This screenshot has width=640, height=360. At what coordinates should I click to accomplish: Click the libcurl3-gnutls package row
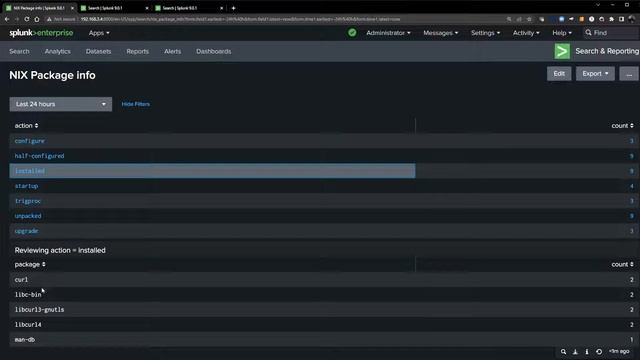324,310
